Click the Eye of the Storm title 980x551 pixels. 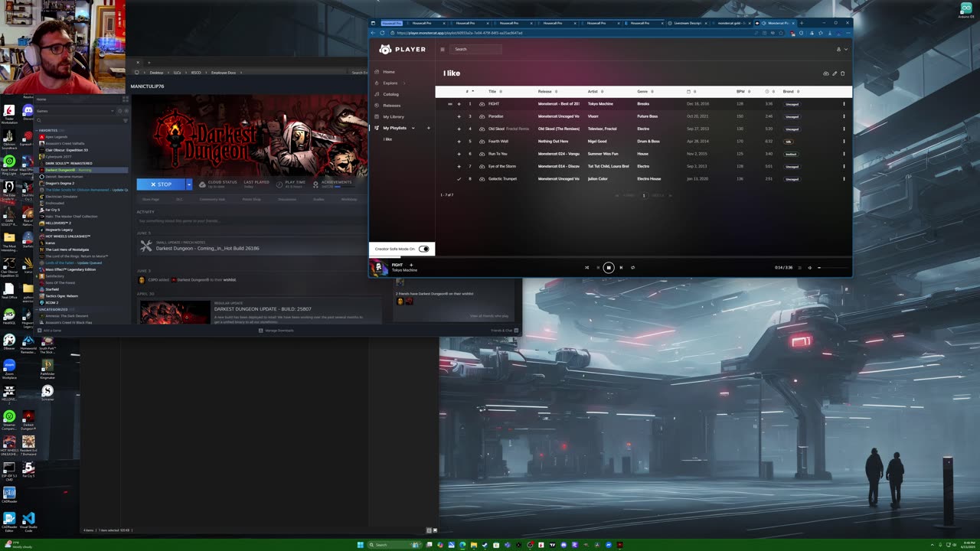tap(502, 166)
